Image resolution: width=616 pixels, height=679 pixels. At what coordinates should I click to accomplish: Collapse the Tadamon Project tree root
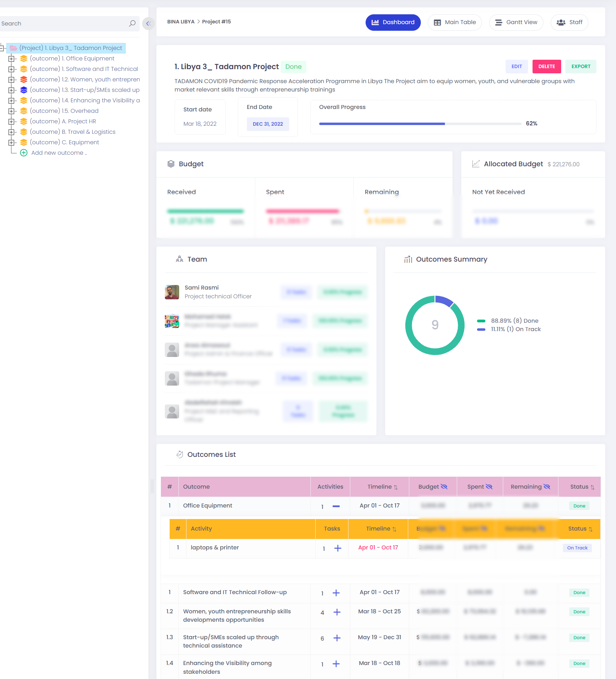(2, 48)
